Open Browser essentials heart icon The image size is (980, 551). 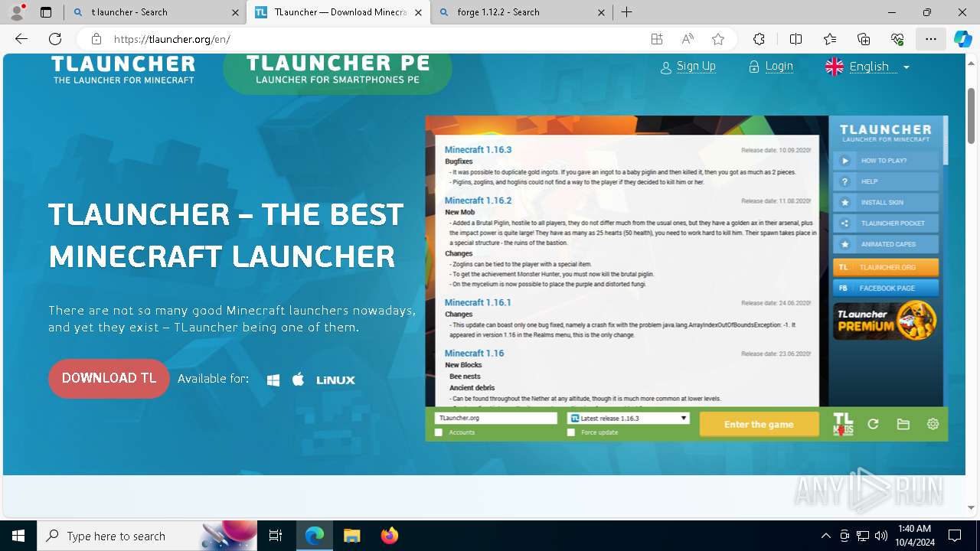[x=897, y=39]
